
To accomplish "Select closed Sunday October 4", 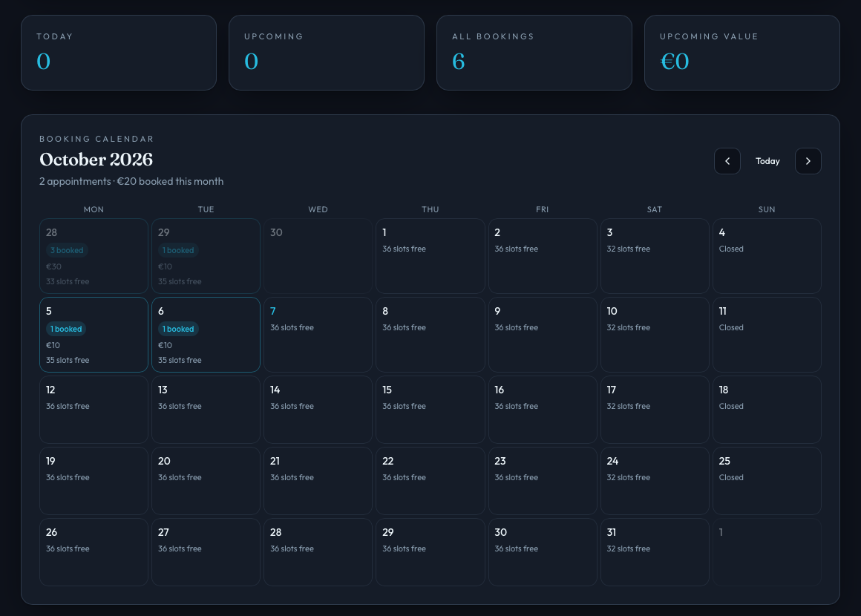I will point(767,256).
